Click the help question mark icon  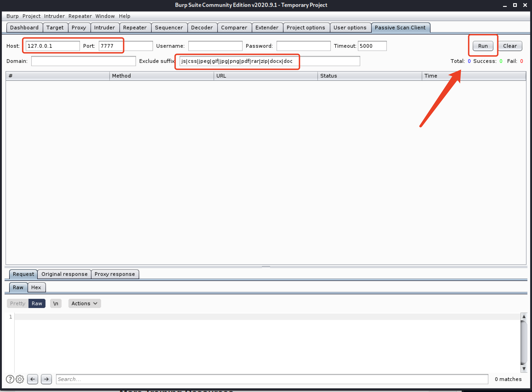(10, 379)
